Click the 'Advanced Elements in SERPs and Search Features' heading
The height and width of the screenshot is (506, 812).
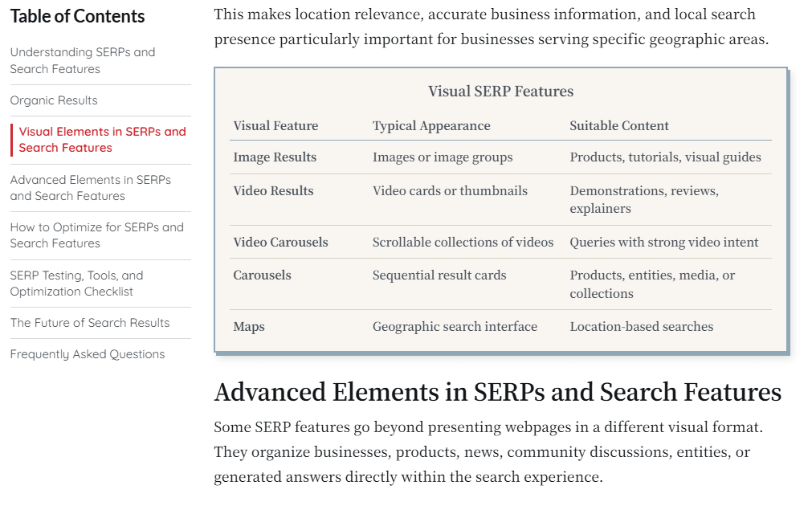(x=498, y=392)
